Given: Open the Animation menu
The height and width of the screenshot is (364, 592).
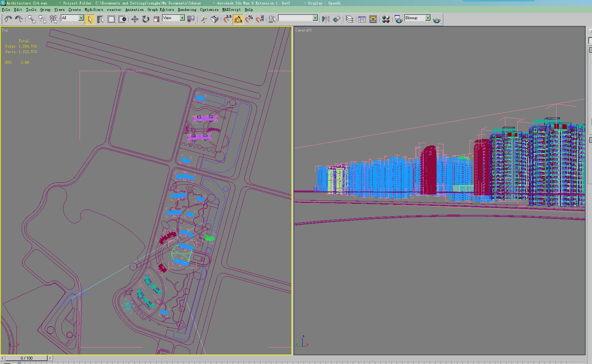Looking at the screenshot, I should [134, 9].
